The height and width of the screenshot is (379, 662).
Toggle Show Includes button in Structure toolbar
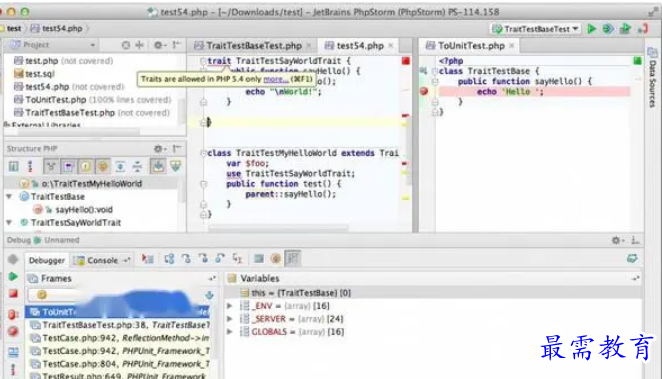tap(68, 166)
